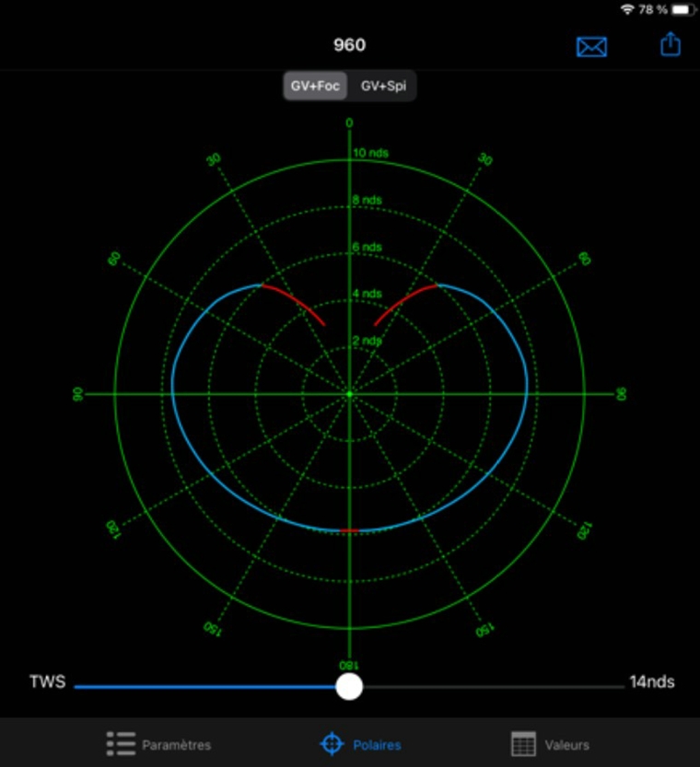Tap the Wi-Fi status icon
Image resolution: width=700 pixels, height=767 pixels.
(627, 9)
